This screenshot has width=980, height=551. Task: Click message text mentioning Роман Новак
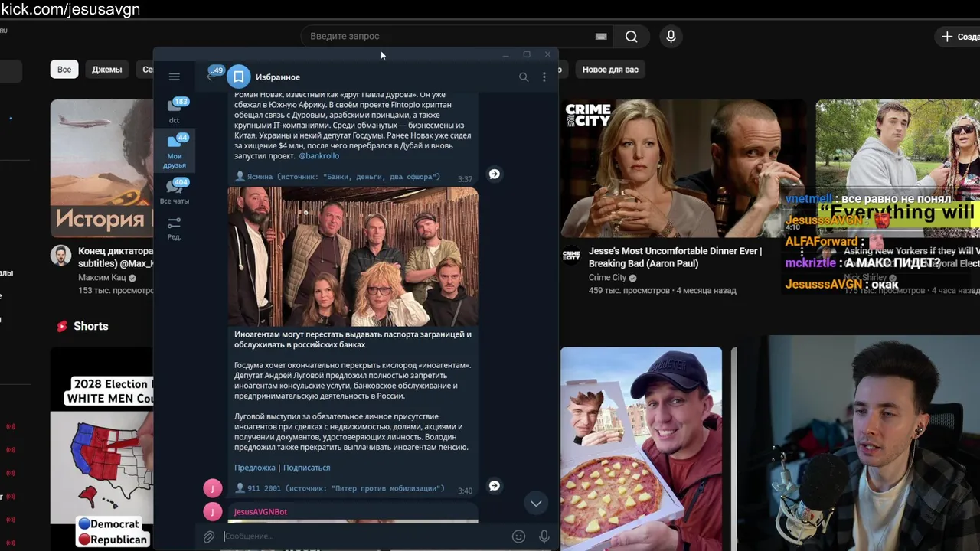coord(353,125)
